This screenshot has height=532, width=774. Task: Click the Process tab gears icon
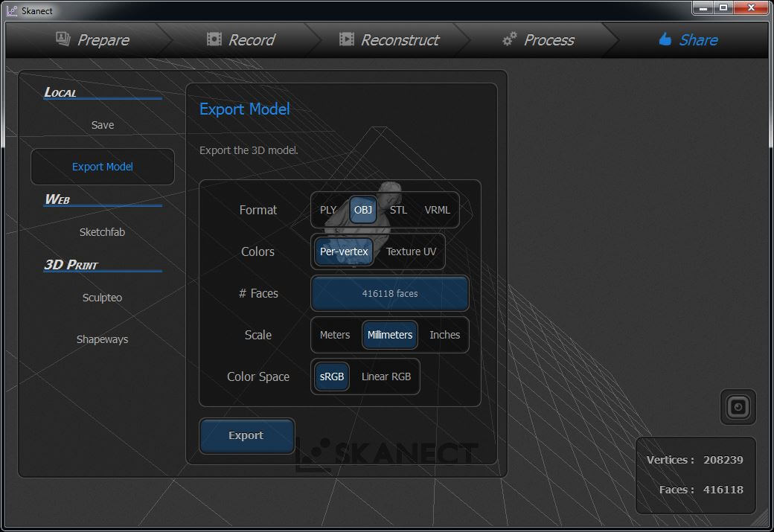coord(509,39)
